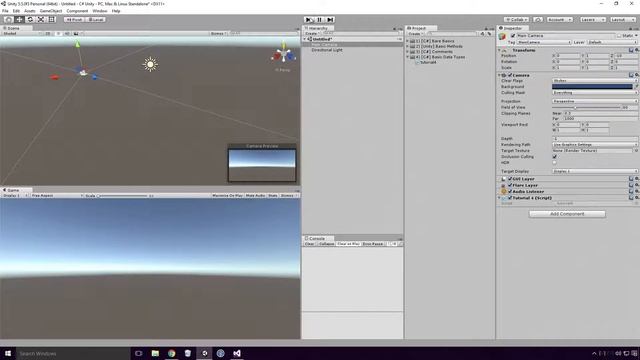Click the console Clear button

tap(309, 244)
